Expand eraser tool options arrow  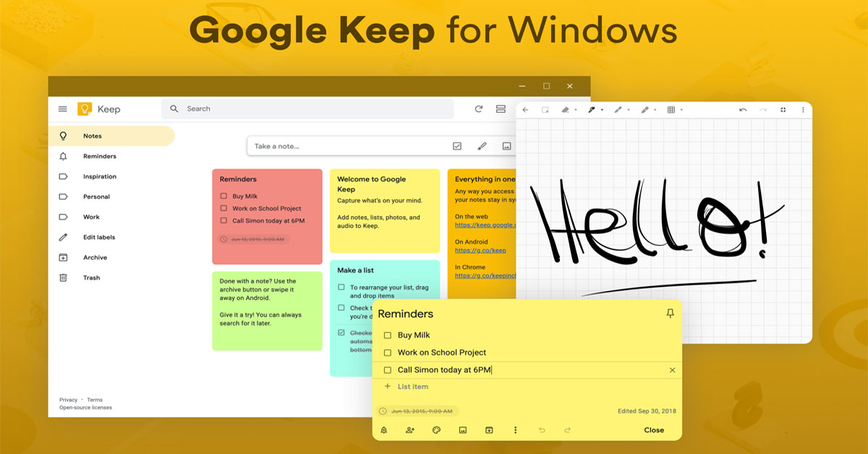(x=576, y=111)
